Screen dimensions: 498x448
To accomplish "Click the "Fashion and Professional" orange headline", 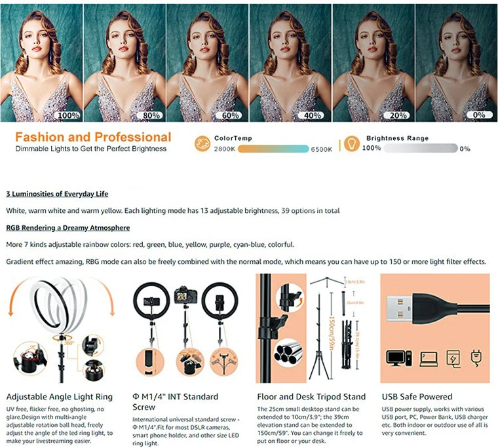I will coord(93,137).
